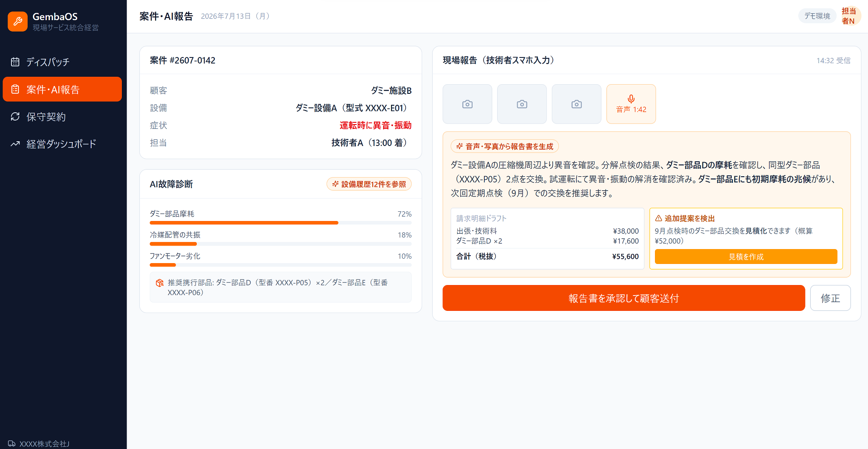
Task: Click the sparkle icon in 音声・写真から報告書を生成
Action: pyautogui.click(x=459, y=146)
